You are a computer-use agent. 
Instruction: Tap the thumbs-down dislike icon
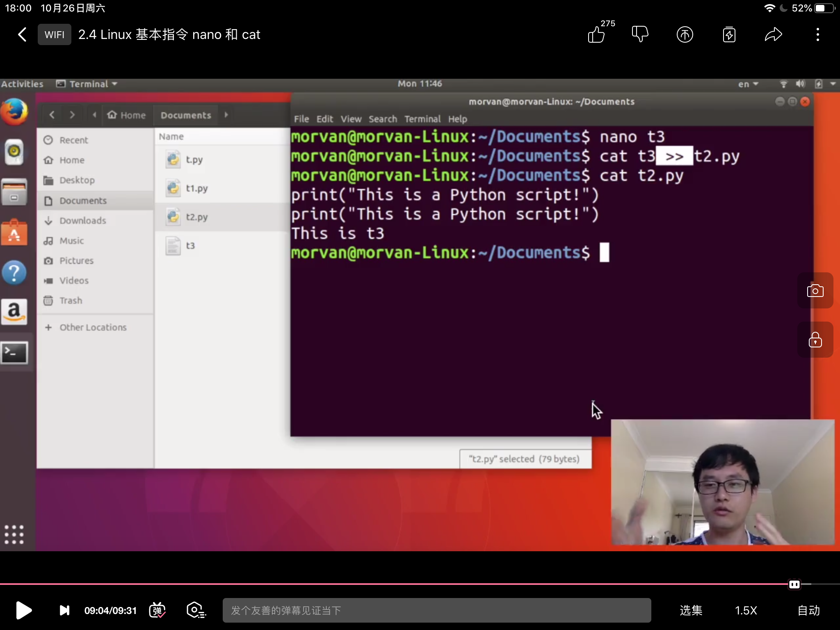coord(640,34)
